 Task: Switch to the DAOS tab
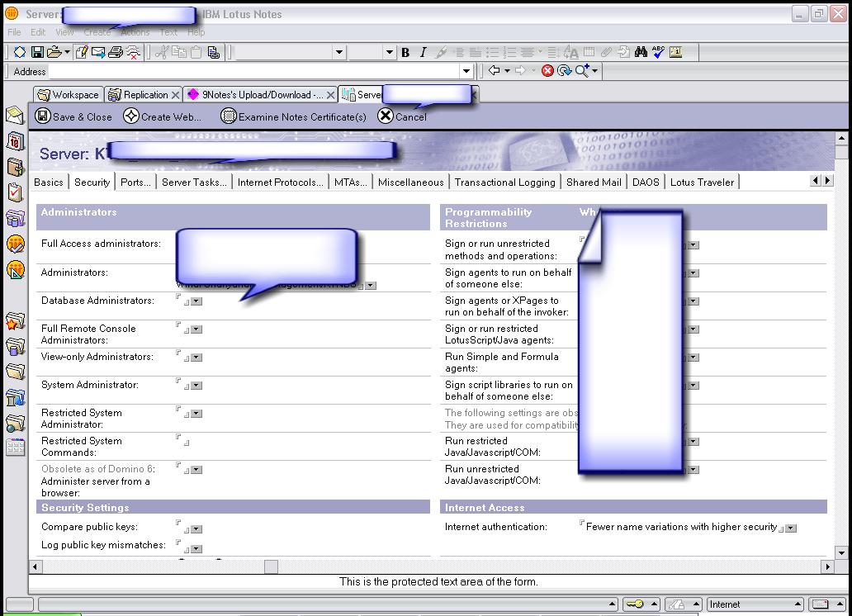click(646, 182)
